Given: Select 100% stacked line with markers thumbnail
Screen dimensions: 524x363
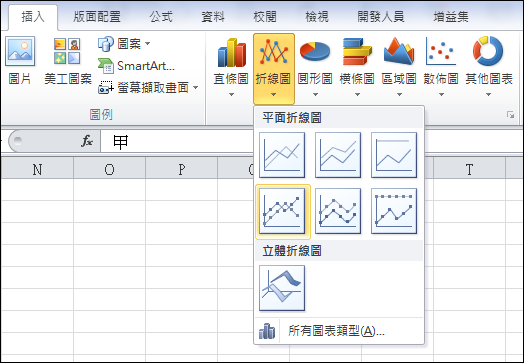Looking at the screenshot, I should (394, 211).
